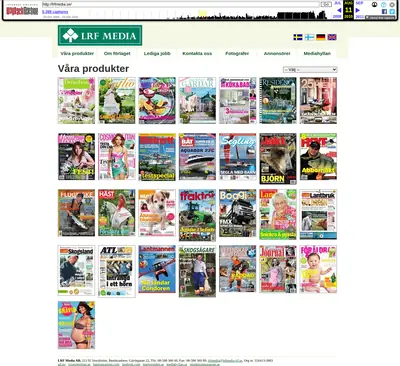Select the 2009 year link
This screenshot has height=366, width=400.
tap(337, 16)
